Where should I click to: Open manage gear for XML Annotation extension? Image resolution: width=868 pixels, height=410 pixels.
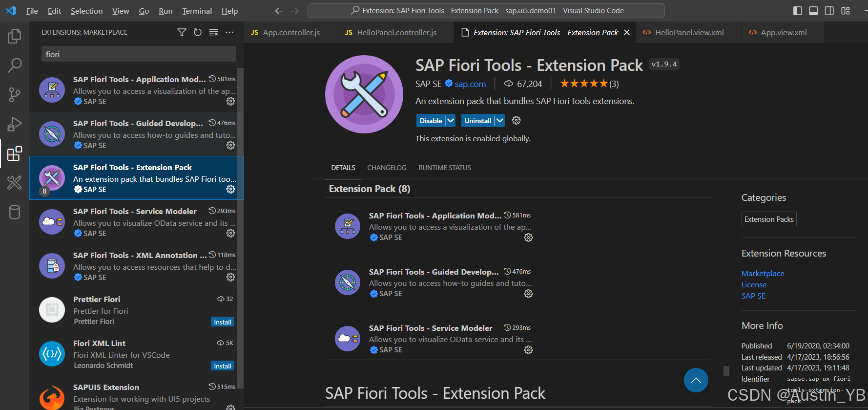click(x=231, y=277)
